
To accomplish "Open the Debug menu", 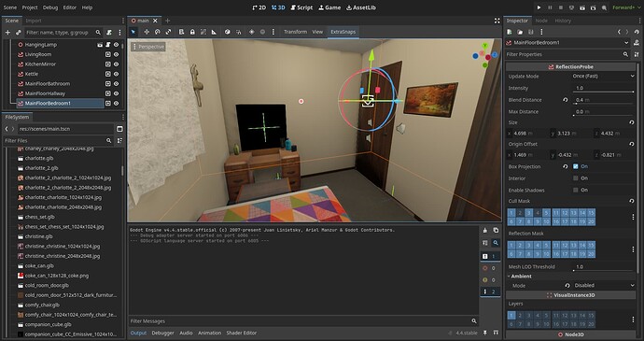I will click(50, 7).
